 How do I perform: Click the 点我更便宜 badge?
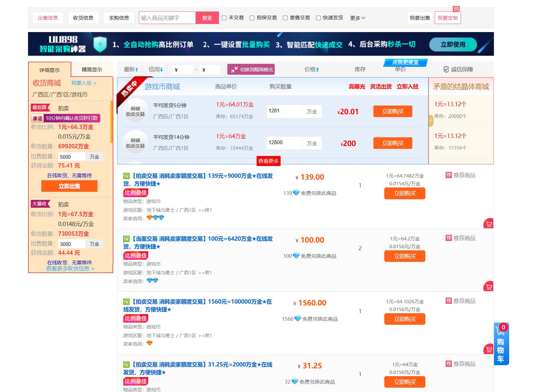click(405, 62)
